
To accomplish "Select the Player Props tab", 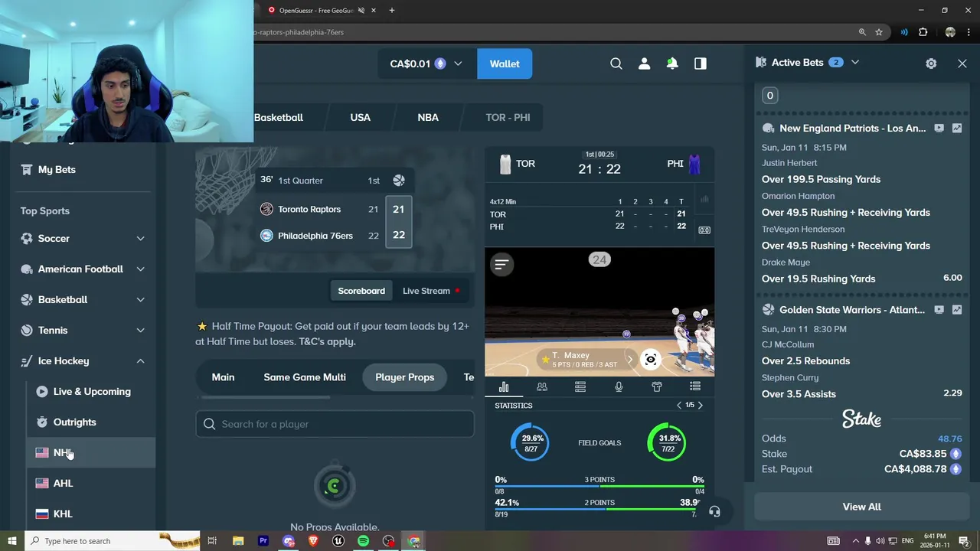I will point(404,377).
